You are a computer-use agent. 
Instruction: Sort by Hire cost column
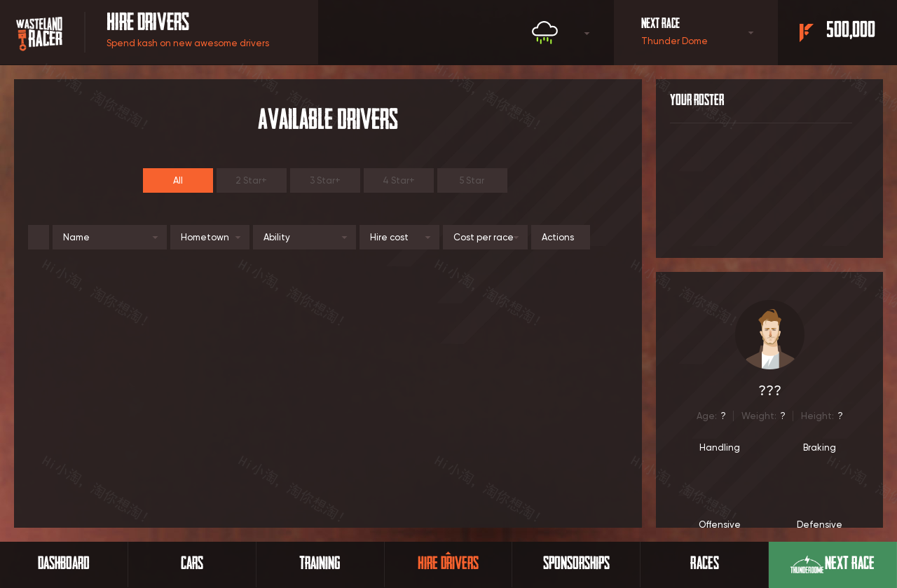tap(399, 238)
